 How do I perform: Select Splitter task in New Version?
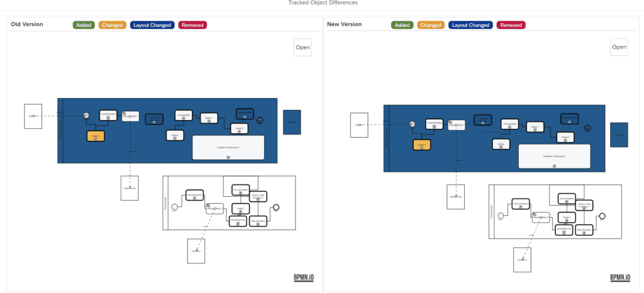pos(501,144)
